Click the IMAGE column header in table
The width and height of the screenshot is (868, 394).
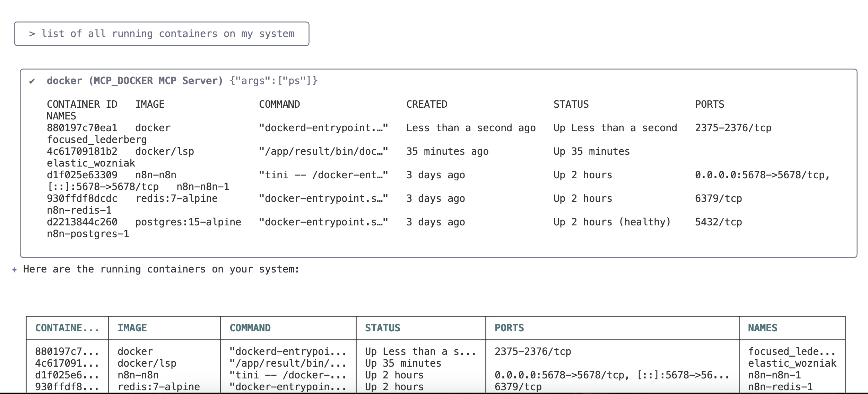tap(132, 328)
